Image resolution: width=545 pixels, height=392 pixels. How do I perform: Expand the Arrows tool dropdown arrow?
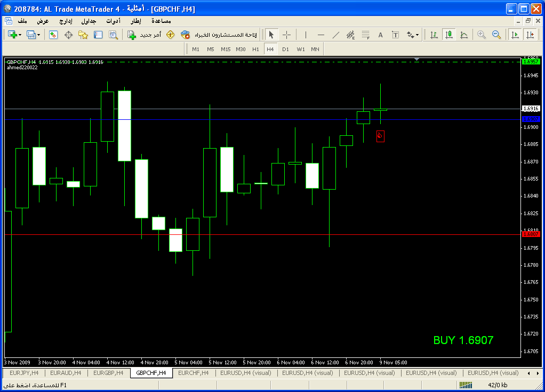417,35
